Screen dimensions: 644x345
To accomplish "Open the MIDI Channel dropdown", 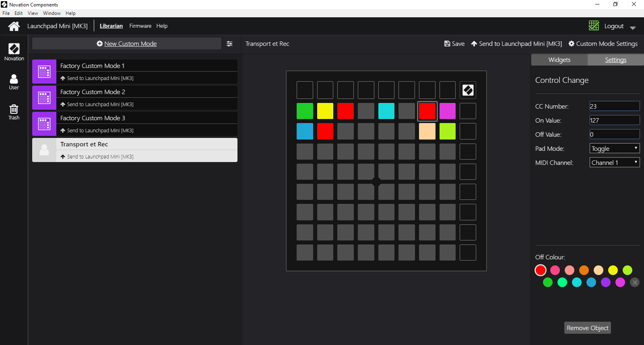I will coord(615,162).
